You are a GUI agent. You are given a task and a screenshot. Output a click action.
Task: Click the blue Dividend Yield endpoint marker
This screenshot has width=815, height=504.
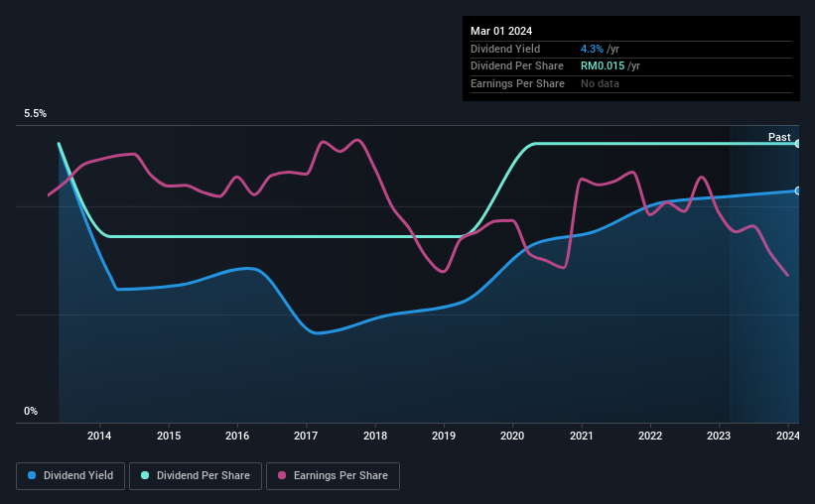coord(797,190)
